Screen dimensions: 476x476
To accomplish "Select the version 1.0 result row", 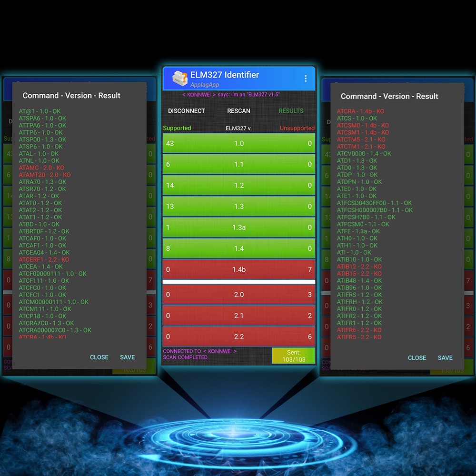I will pos(239,143).
